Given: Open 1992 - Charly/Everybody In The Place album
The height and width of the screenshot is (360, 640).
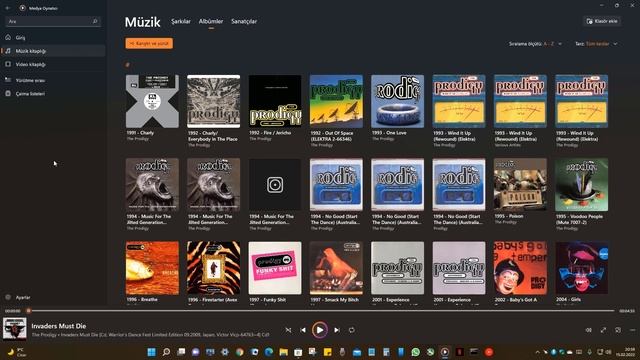Looking at the screenshot, I should pyautogui.click(x=213, y=102).
